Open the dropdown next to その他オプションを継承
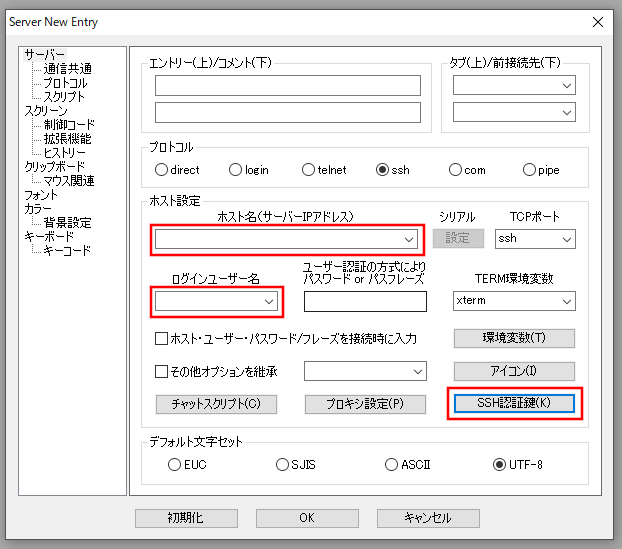The height and width of the screenshot is (549, 622). click(418, 371)
